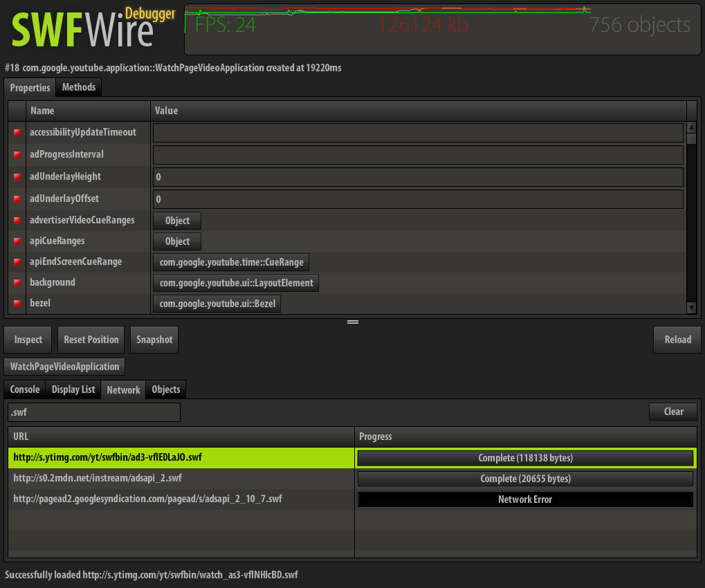Click the Value column header
The height and width of the screenshot is (588, 705).
point(418,111)
